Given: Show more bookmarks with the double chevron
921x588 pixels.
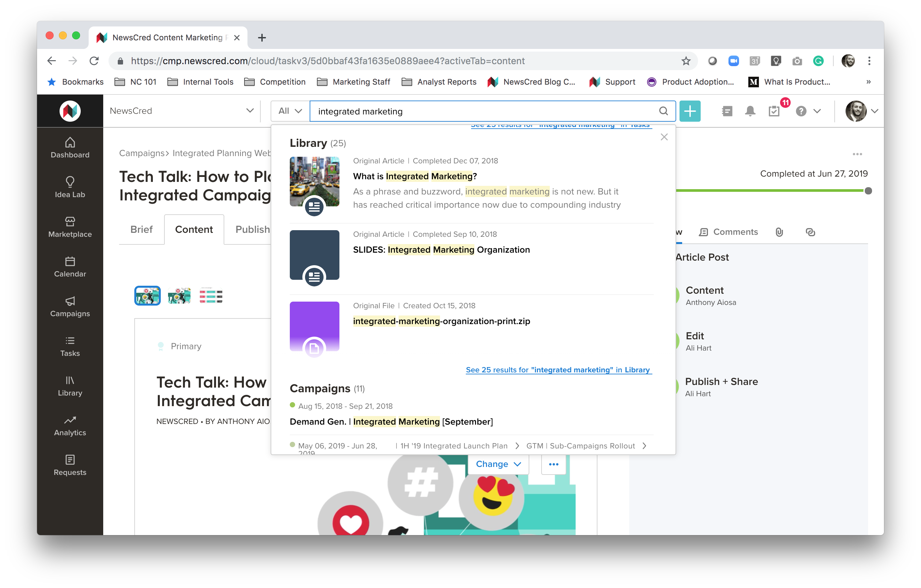Looking at the screenshot, I should point(868,82).
